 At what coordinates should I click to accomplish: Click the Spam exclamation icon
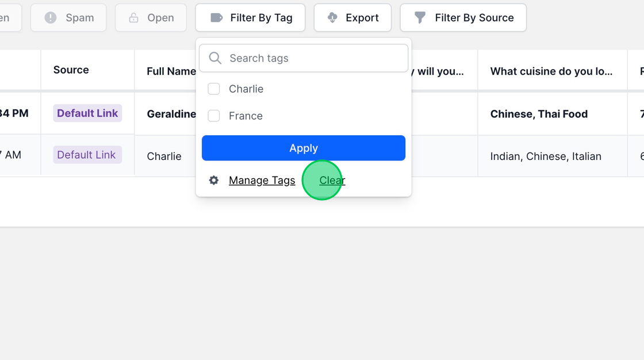[49, 17]
